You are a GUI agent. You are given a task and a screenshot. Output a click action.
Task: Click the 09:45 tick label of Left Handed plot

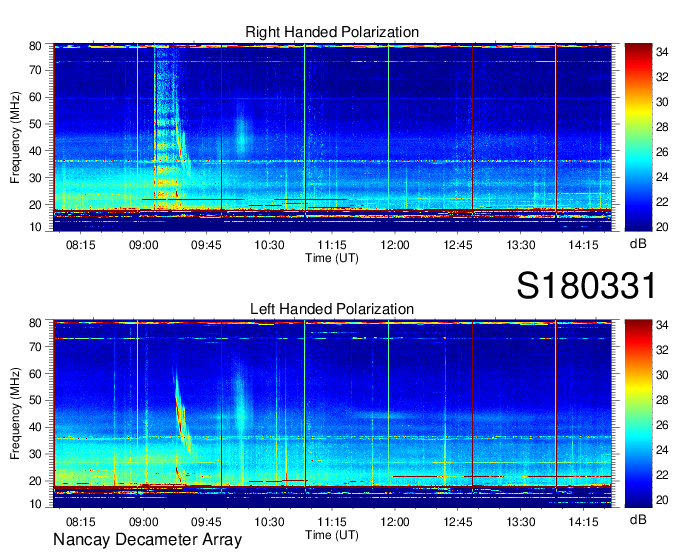[206, 522]
